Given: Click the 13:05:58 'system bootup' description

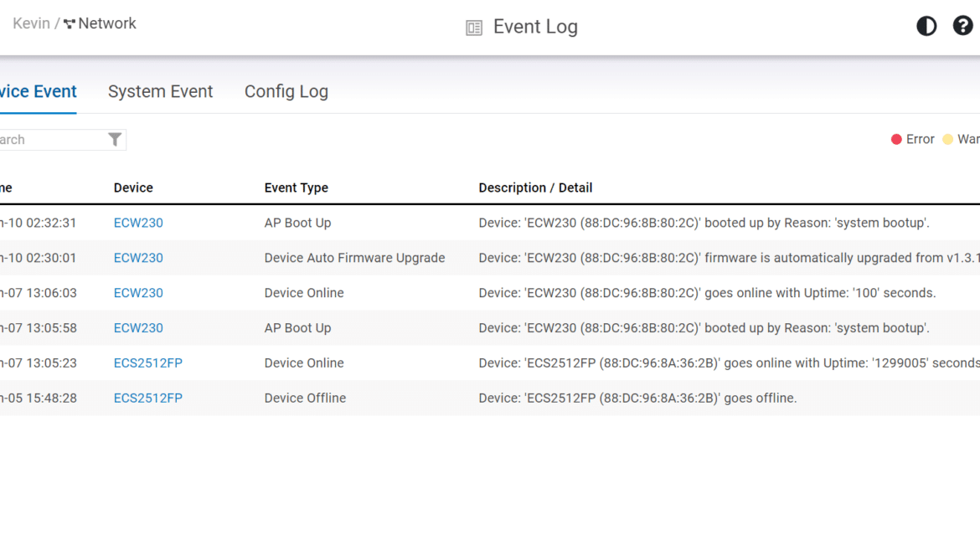Looking at the screenshot, I should coord(704,328).
